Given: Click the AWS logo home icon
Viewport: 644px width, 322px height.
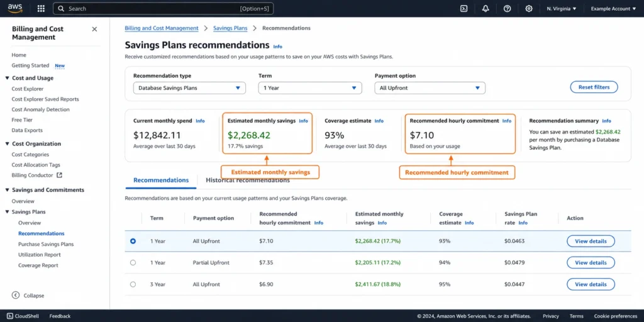Looking at the screenshot, I should [x=15, y=8].
